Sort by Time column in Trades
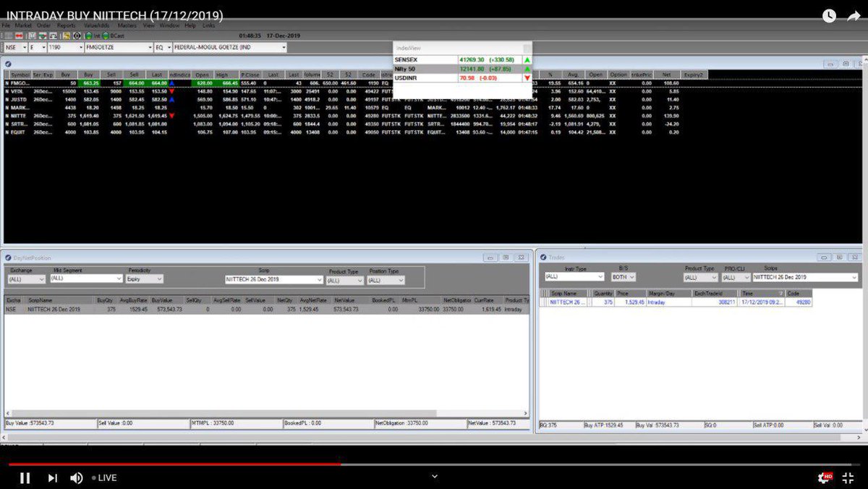 [762, 293]
